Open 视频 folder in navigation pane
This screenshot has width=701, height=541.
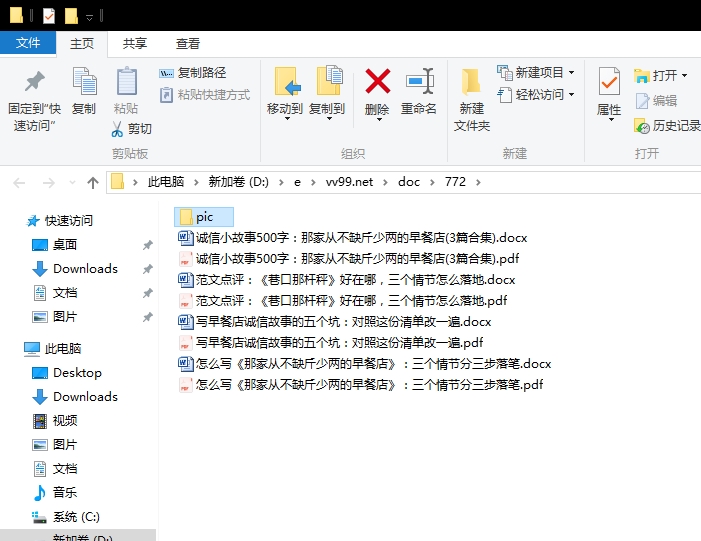(x=55, y=420)
